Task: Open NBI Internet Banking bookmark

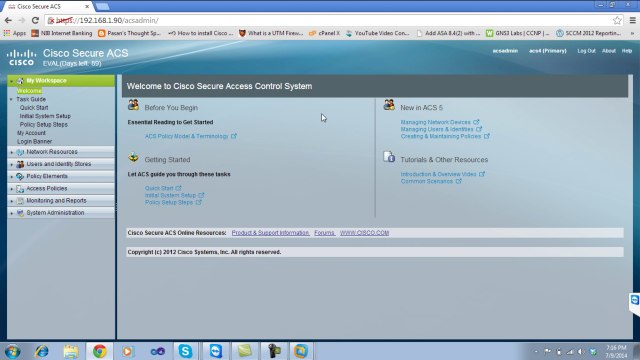Action: pos(62,33)
